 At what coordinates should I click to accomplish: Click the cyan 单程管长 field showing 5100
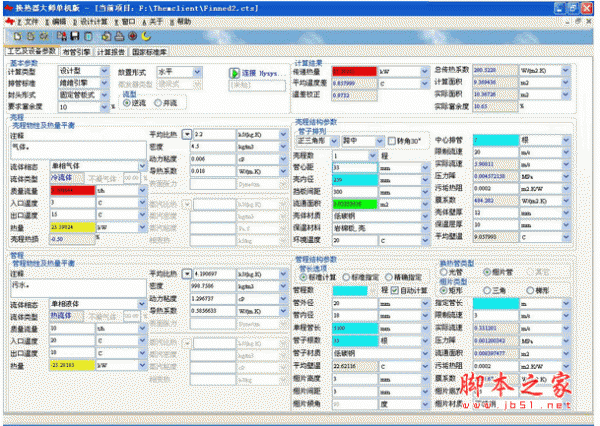355,328
